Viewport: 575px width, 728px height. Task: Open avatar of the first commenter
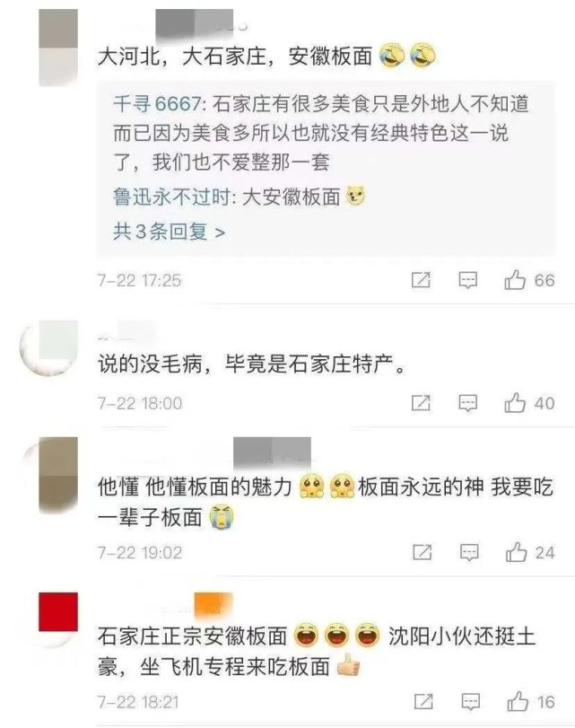(58, 48)
